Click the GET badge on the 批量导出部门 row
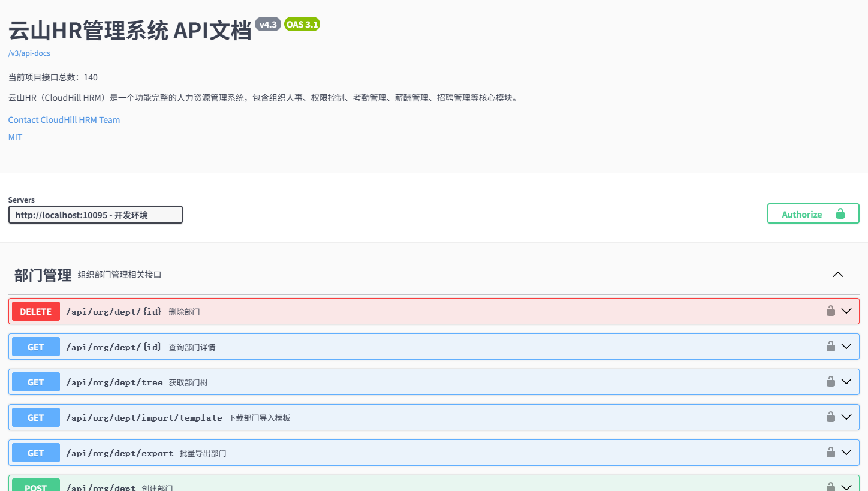Viewport: 868px width, 491px height. coord(36,453)
